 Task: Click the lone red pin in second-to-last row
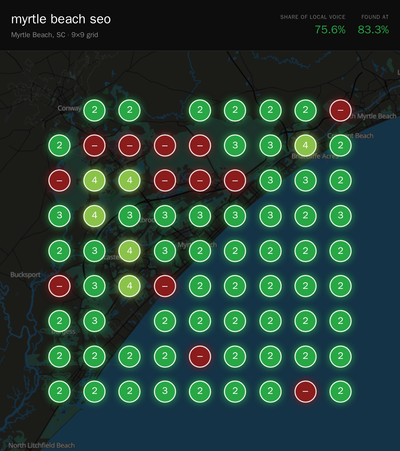pyautogui.click(x=200, y=356)
